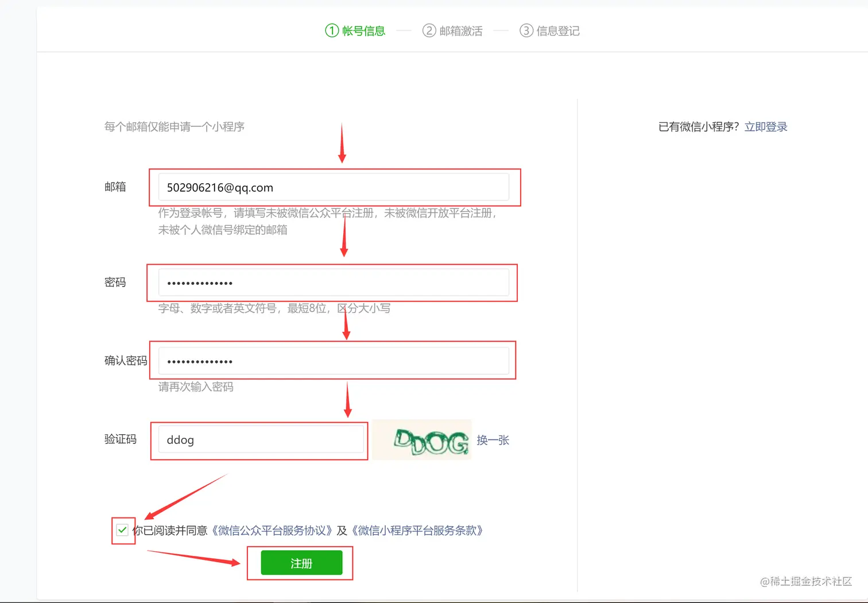
Task: Select step 3 信息登记
Action: click(549, 30)
